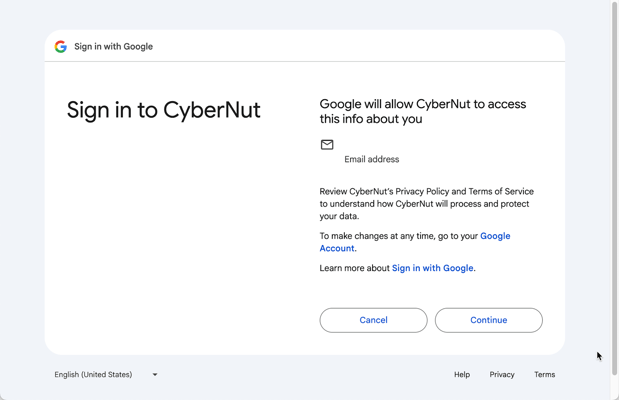Image resolution: width=619 pixels, height=400 pixels.
Task: Click the To make changes at any time text
Action: (x=398, y=236)
